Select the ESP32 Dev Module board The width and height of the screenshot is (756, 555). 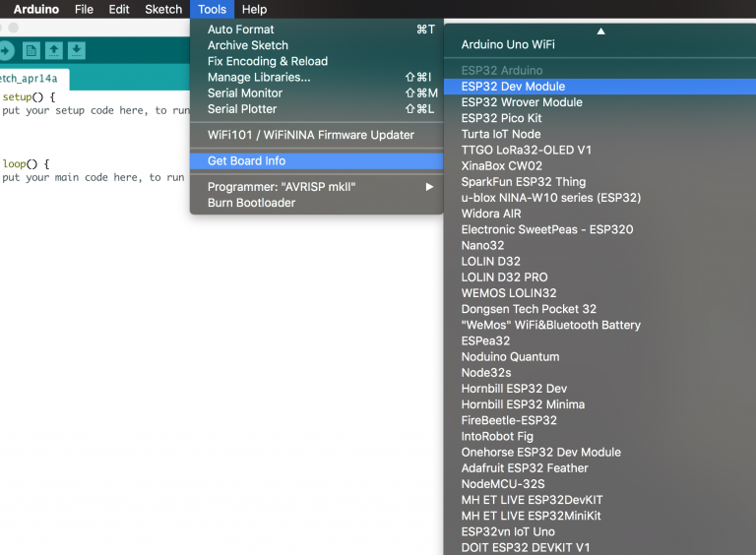click(513, 87)
